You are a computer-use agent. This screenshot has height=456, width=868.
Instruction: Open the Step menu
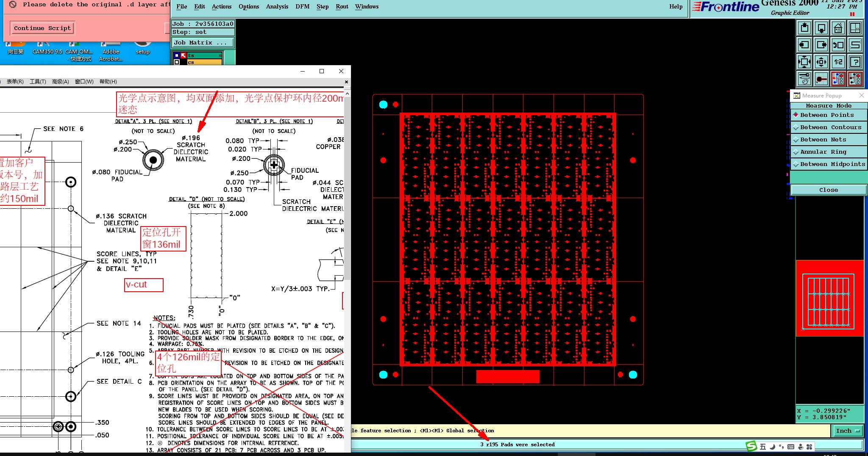323,7
